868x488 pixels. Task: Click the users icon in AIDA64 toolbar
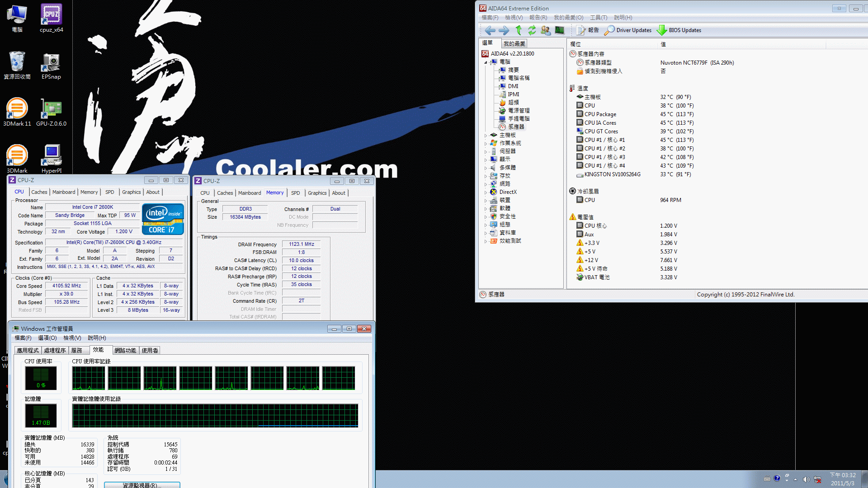pos(546,30)
